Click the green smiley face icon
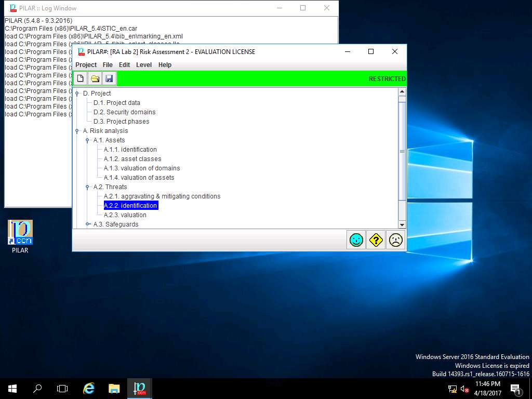Viewport: 532px width, 399px height. [x=356, y=240]
